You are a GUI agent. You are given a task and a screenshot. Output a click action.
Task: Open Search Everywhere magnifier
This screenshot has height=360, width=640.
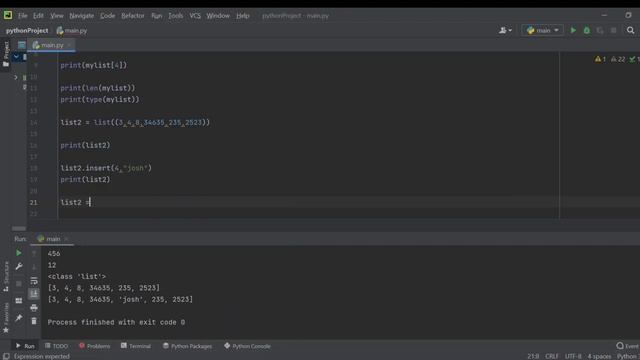[x=630, y=30]
